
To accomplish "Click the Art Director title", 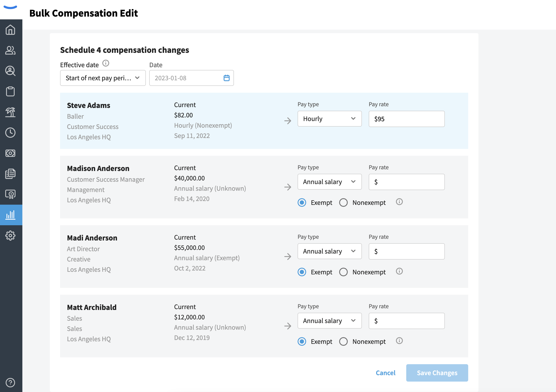I will 83,249.
